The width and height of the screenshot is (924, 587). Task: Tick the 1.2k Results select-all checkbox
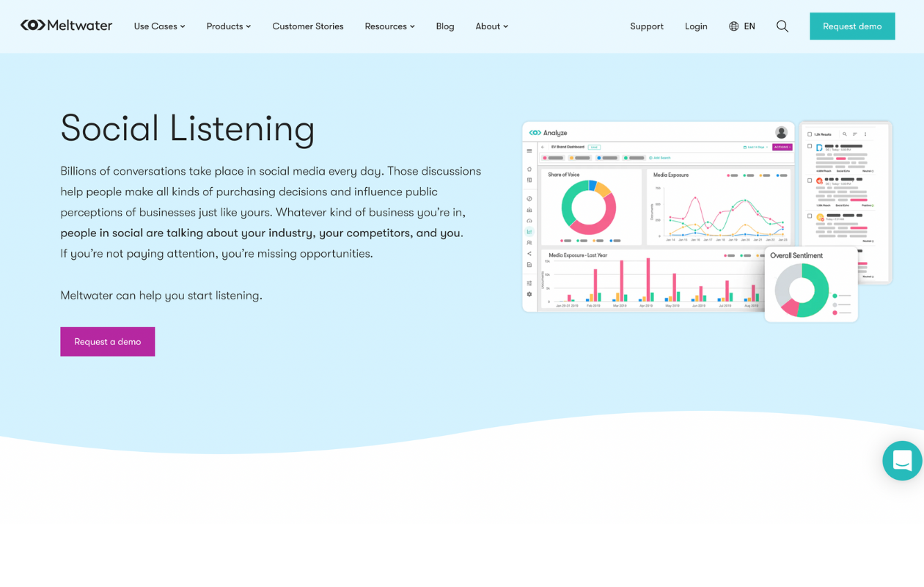810,134
